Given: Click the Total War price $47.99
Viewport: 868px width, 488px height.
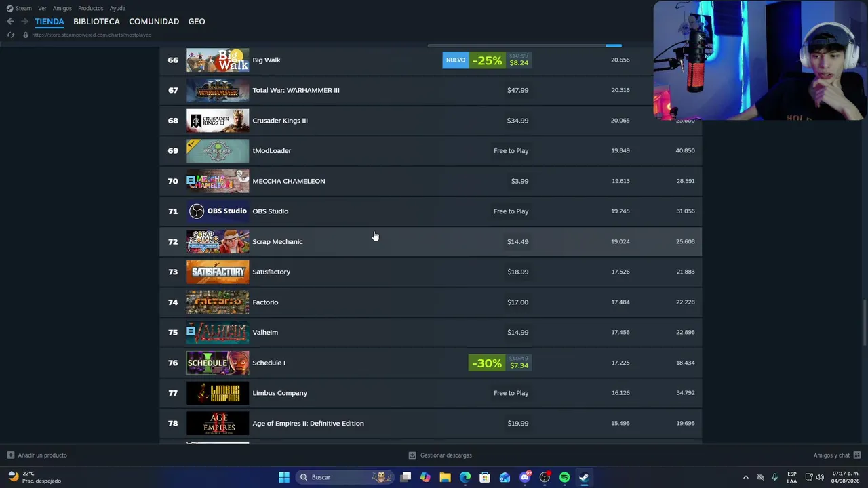Looking at the screenshot, I should pyautogui.click(x=517, y=90).
